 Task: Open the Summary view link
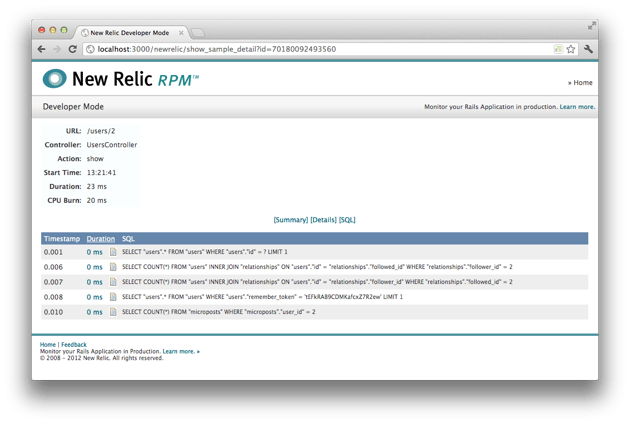(290, 219)
